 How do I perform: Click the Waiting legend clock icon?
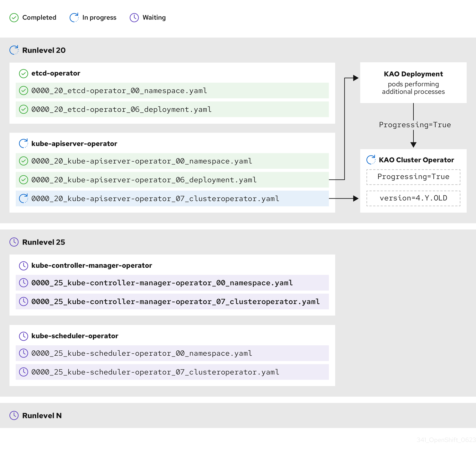134,18
